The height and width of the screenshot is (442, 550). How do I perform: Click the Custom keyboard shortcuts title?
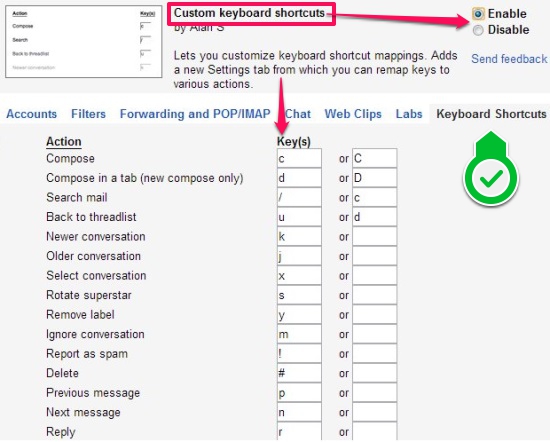(x=249, y=13)
